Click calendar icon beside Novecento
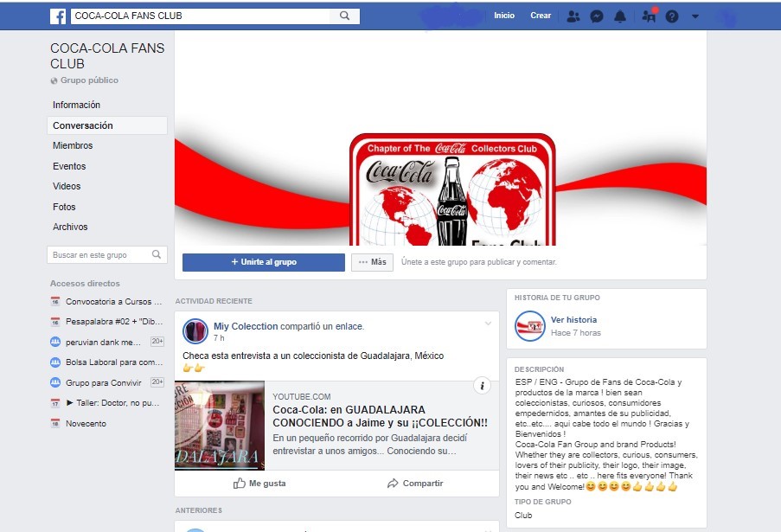 [x=55, y=423]
